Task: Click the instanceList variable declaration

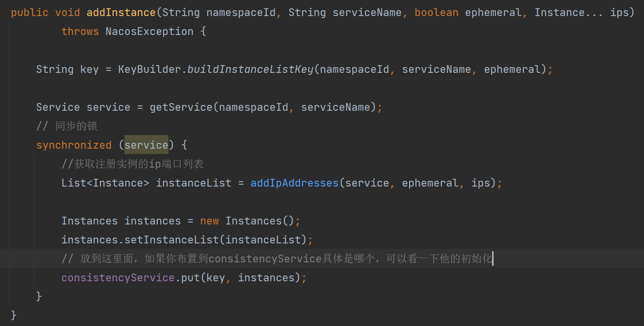Action: (194, 183)
